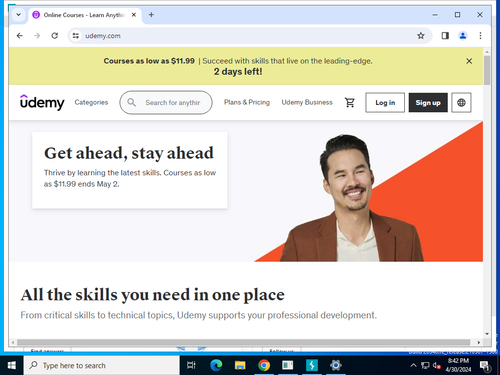Go back to previous page

point(20,36)
